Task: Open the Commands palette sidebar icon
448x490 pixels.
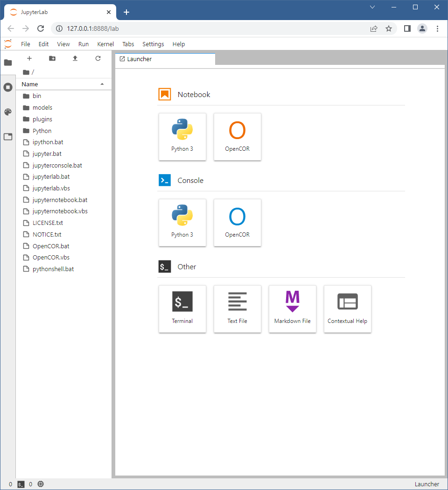Action: [x=8, y=112]
